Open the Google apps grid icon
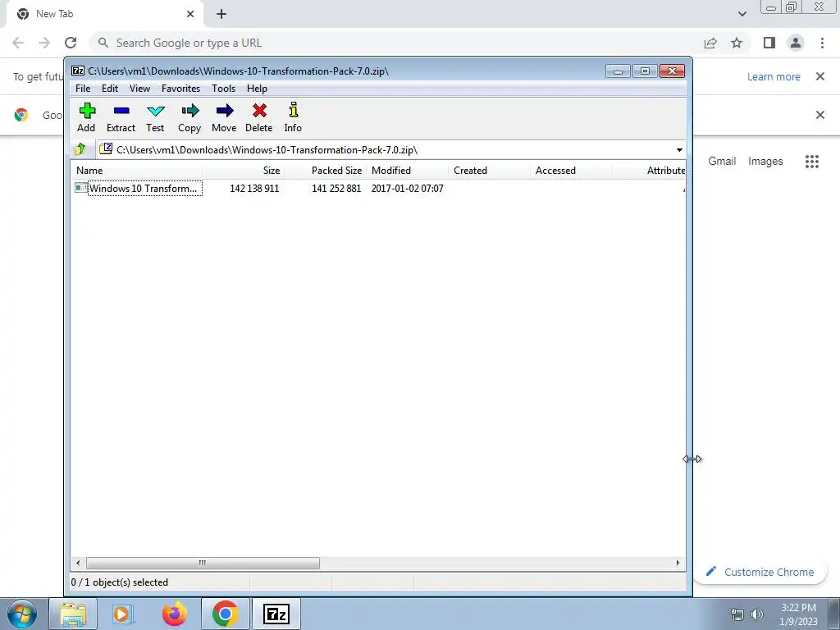Screen dimensions: 840x630 [812, 162]
